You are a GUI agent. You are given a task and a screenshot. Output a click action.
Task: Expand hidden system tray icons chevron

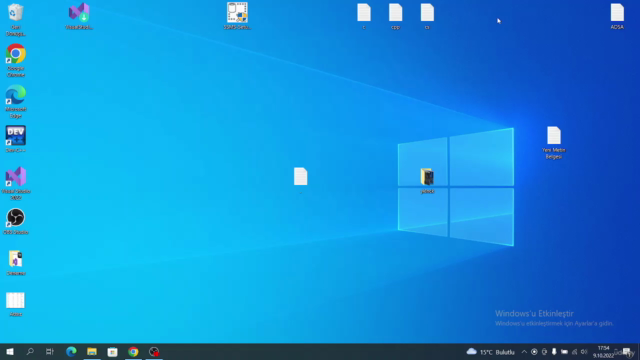(524, 352)
